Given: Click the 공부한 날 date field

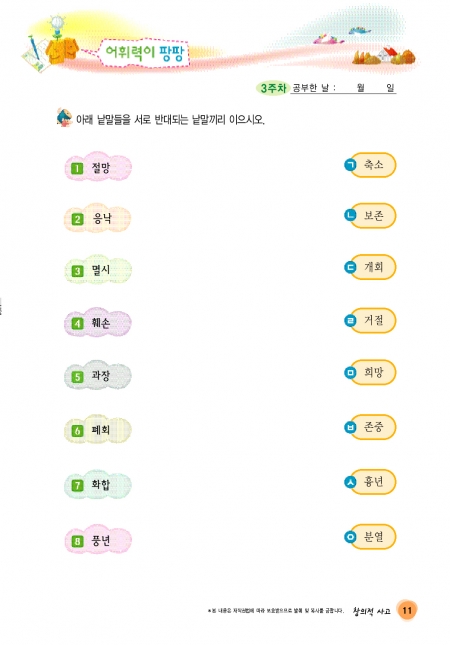Looking at the screenshot, I should tap(343, 88).
